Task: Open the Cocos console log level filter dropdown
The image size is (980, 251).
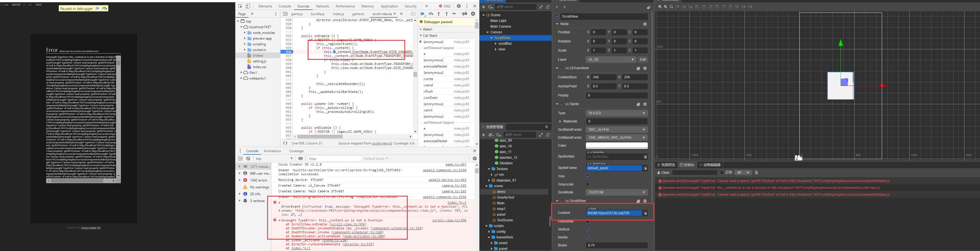Action: 743,173
